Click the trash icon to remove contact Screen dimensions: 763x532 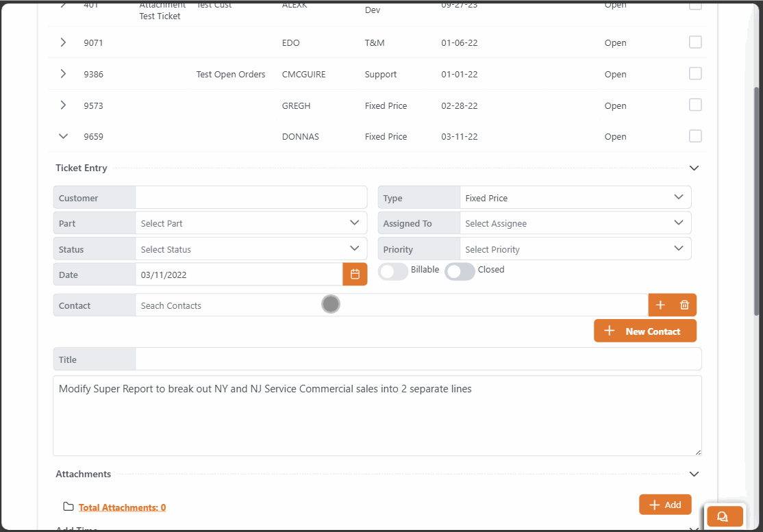684,304
